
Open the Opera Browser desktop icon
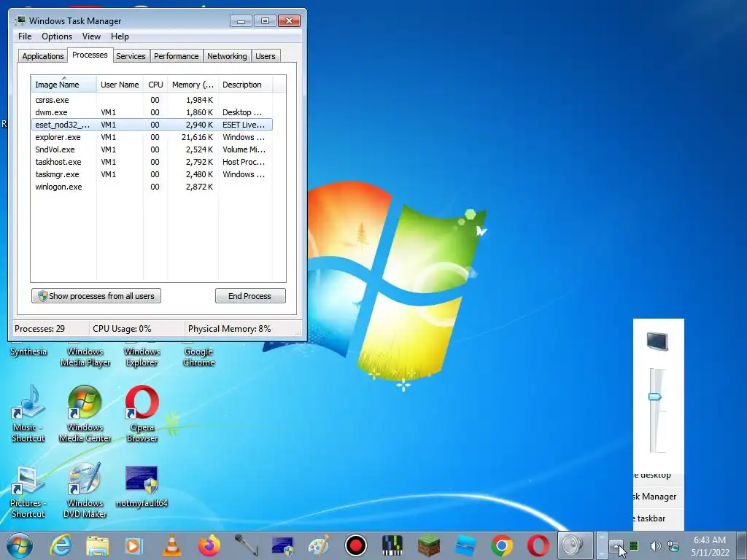142,414
